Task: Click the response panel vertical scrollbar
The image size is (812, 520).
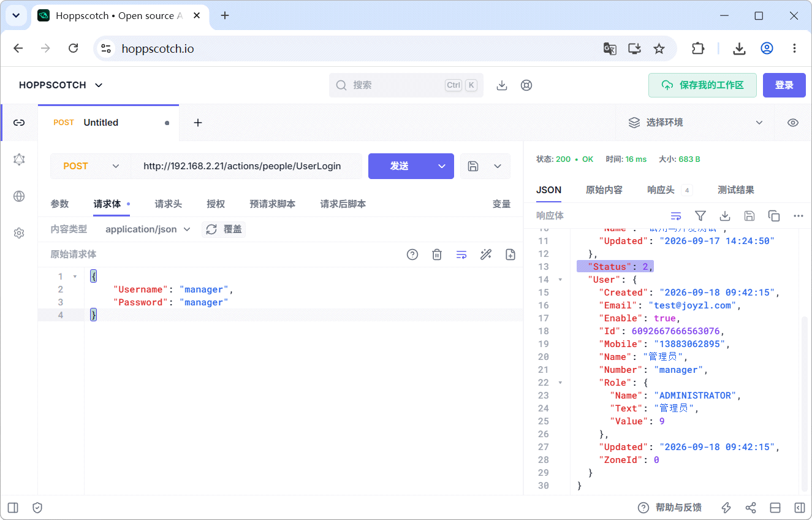Action: pyautogui.click(x=803, y=403)
